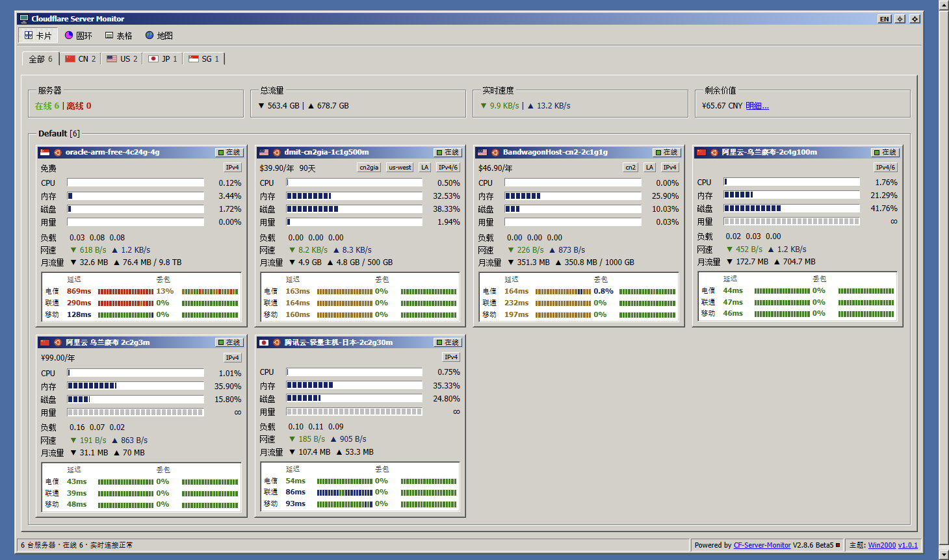Click the China flag on the 阿里云-乌兰察布-2c4g100m card
Image resolution: width=949 pixels, height=560 pixels.
click(701, 153)
